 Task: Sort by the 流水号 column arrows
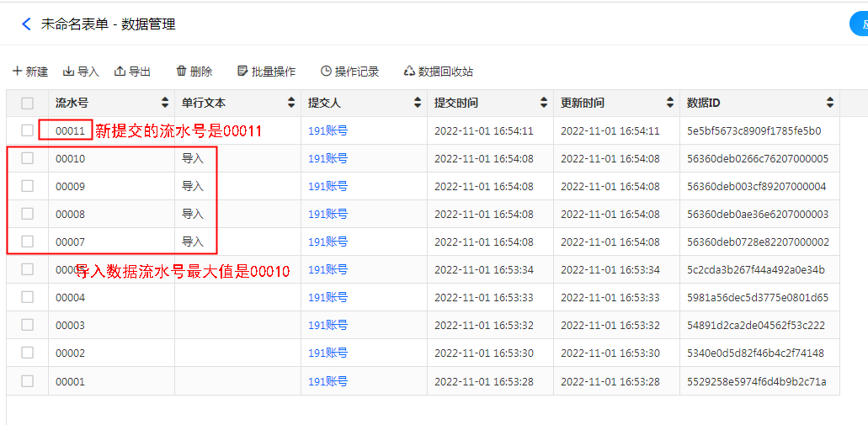point(165,103)
